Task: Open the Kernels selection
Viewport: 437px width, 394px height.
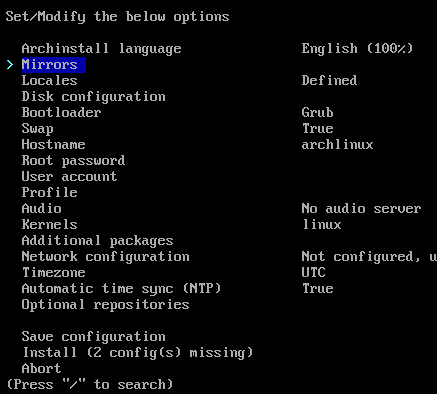Action: (x=50, y=225)
